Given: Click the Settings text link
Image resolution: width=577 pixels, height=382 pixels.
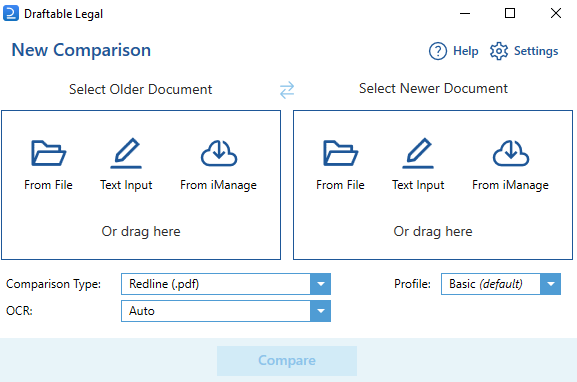Looking at the screenshot, I should click(x=536, y=51).
